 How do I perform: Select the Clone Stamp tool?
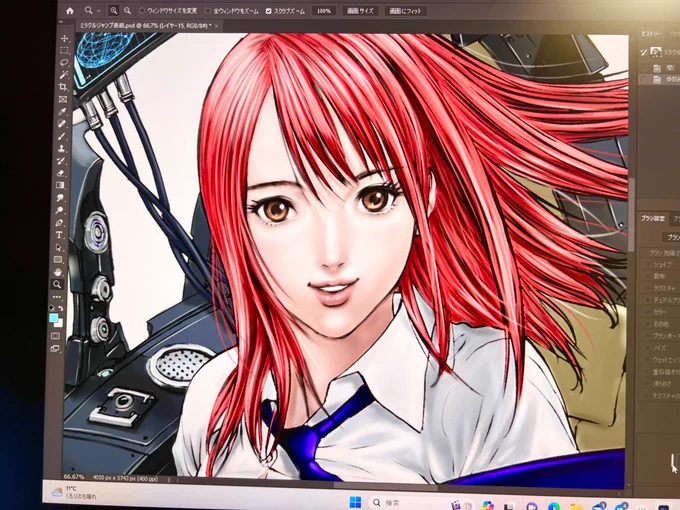pyautogui.click(x=62, y=148)
